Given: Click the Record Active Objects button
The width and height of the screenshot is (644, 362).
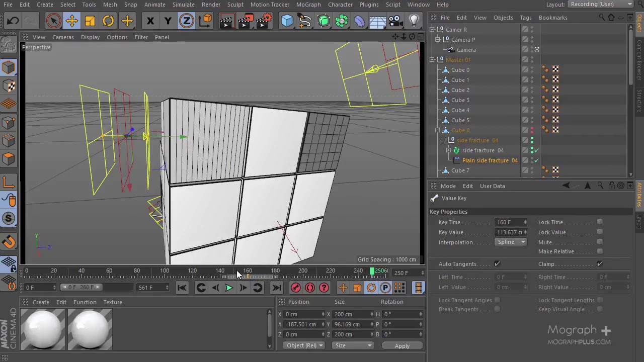Looking at the screenshot, I should (296, 288).
